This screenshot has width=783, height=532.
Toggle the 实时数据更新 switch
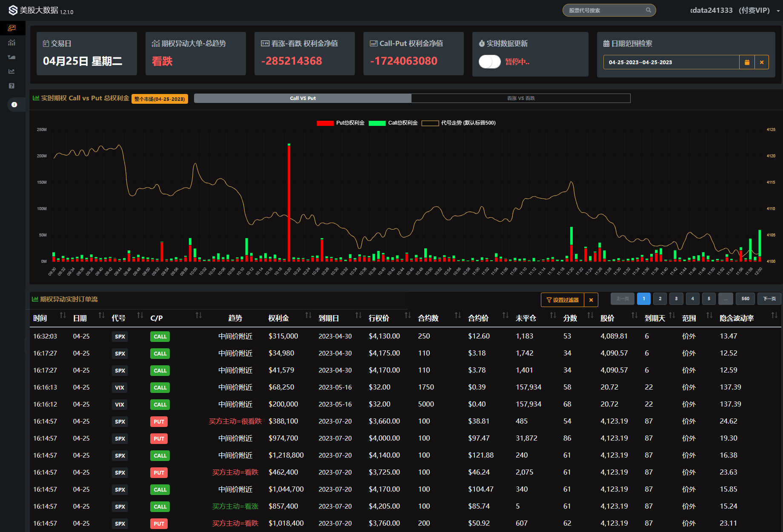coord(489,62)
